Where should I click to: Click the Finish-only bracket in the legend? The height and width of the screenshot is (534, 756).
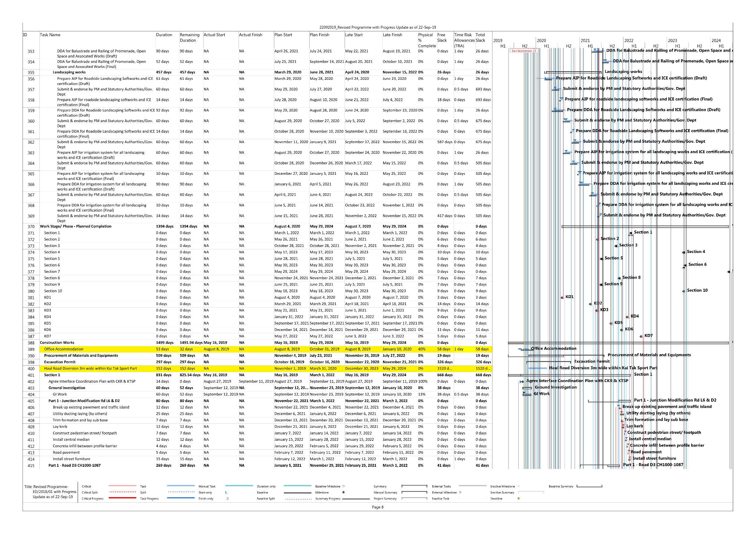point(227,498)
